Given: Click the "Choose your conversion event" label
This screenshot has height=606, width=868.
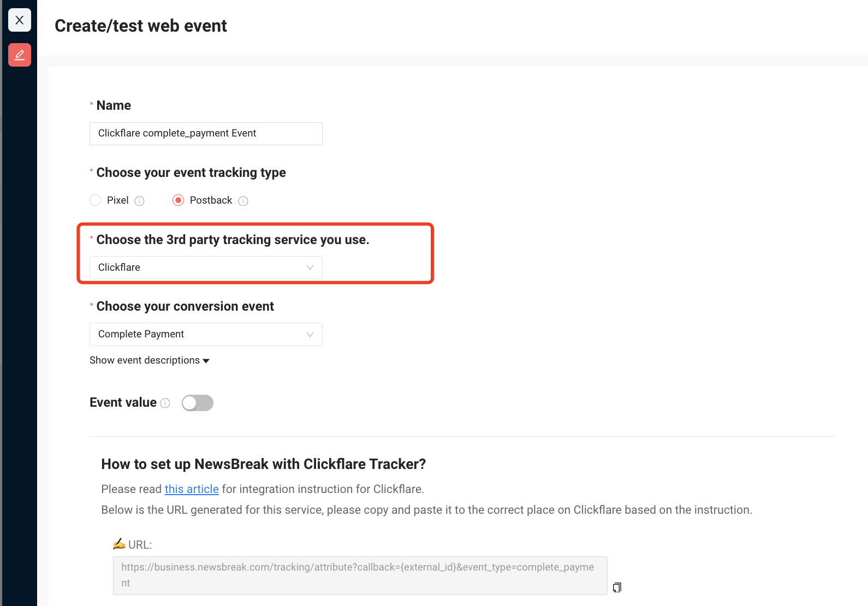Looking at the screenshot, I should pos(185,306).
